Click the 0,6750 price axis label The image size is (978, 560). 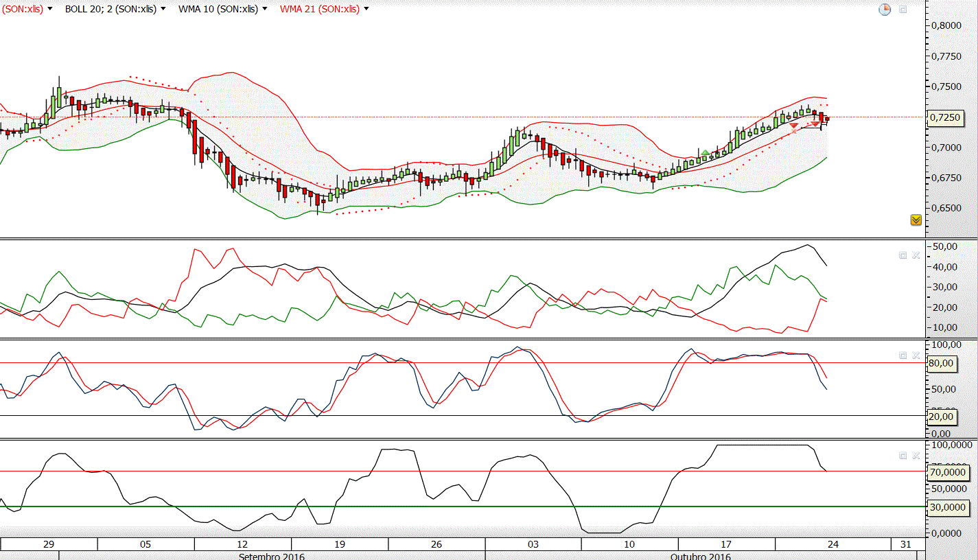point(946,178)
